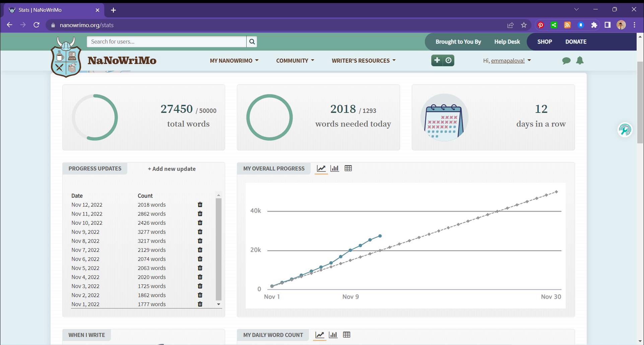This screenshot has width=644, height=345.
Task: Click the plus icon to update word count
Action: coord(437,60)
